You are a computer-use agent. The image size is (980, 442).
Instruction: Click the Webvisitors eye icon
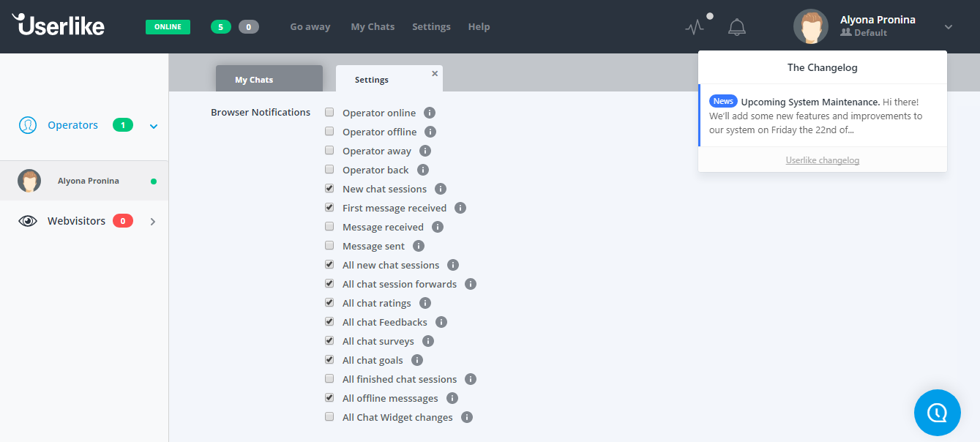point(28,221)
